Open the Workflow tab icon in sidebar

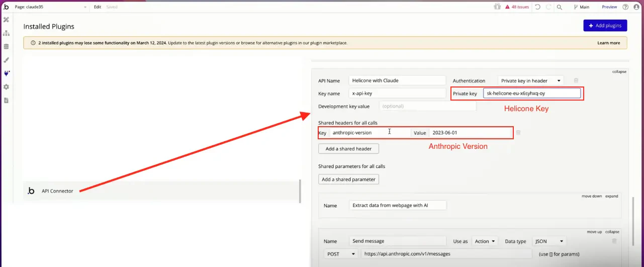pos(6,33)
